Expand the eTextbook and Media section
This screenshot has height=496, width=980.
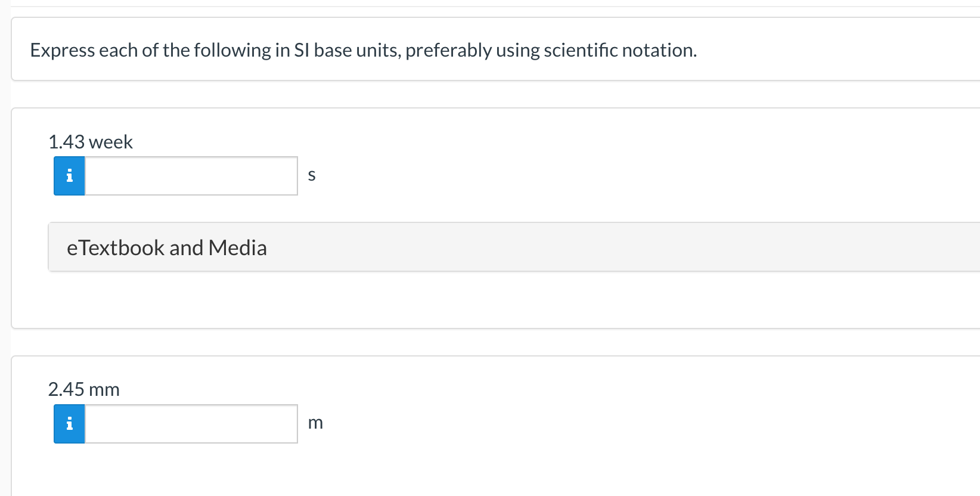tap(167, 247)
